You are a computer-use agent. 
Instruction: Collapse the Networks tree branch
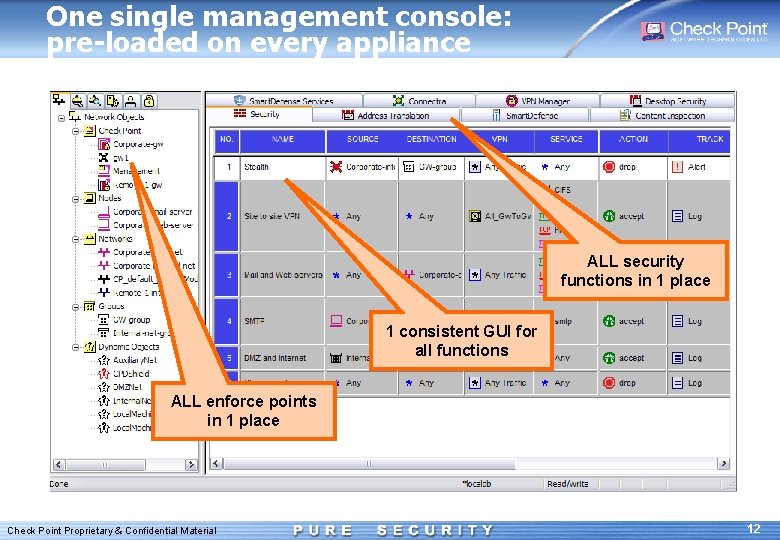point(76,239)
